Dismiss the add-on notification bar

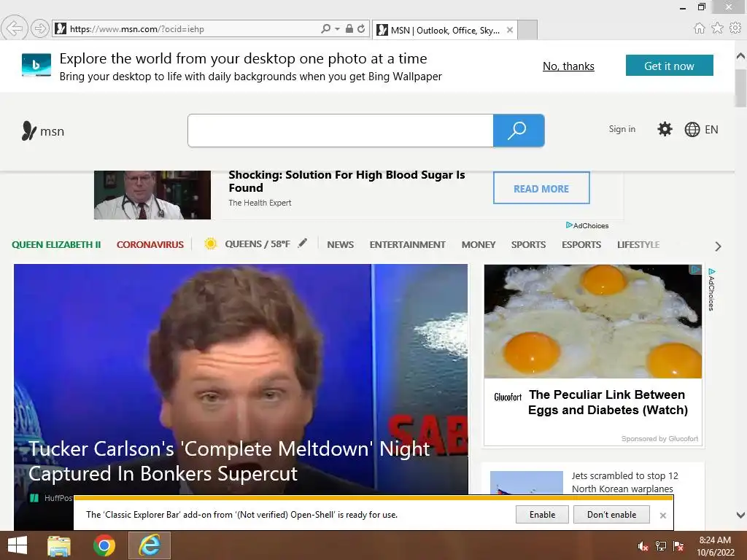[x=662, y=516]
